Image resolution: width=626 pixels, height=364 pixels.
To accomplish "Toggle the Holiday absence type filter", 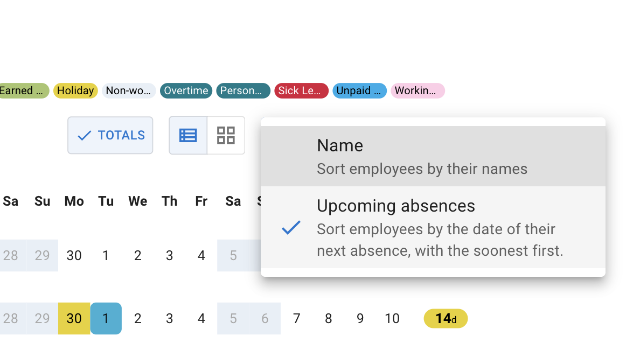I will point(75,90).
